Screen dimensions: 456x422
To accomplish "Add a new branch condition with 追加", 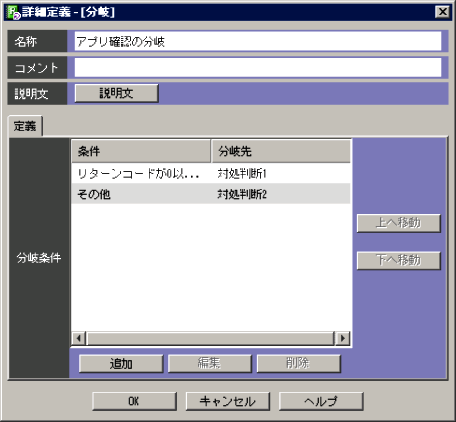I will pyautogui.click(x=121, y=363).
